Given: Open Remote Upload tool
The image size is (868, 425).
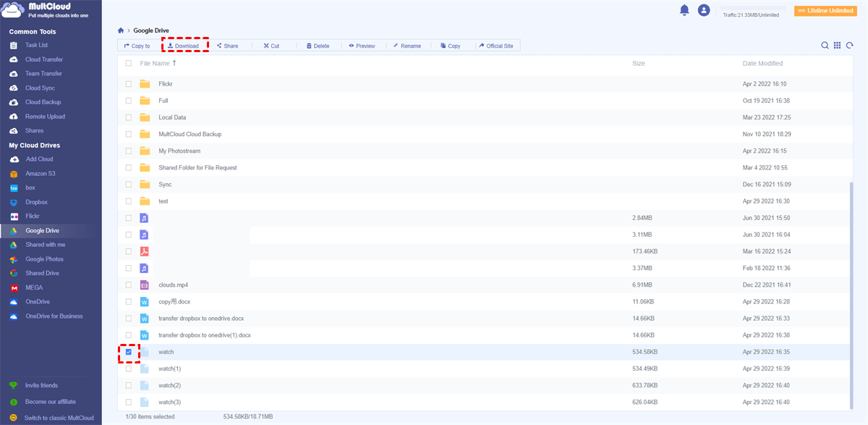Looking at the screenshot, I should pos(45,117).
